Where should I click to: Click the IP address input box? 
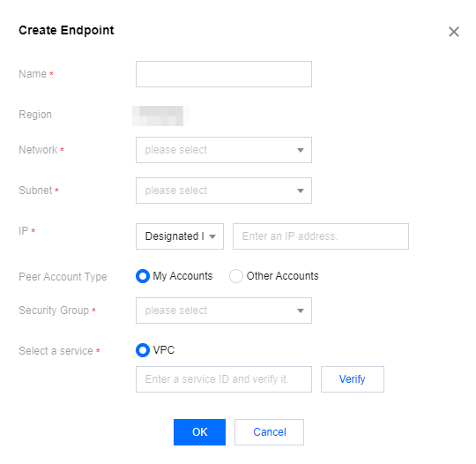tap(321, 236)
